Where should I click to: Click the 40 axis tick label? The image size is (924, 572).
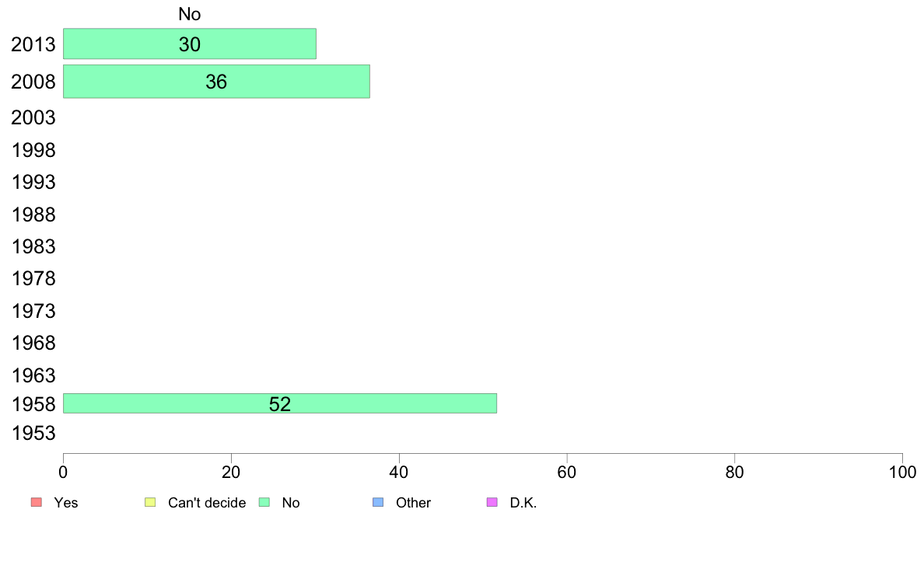(x=399, y=472)
